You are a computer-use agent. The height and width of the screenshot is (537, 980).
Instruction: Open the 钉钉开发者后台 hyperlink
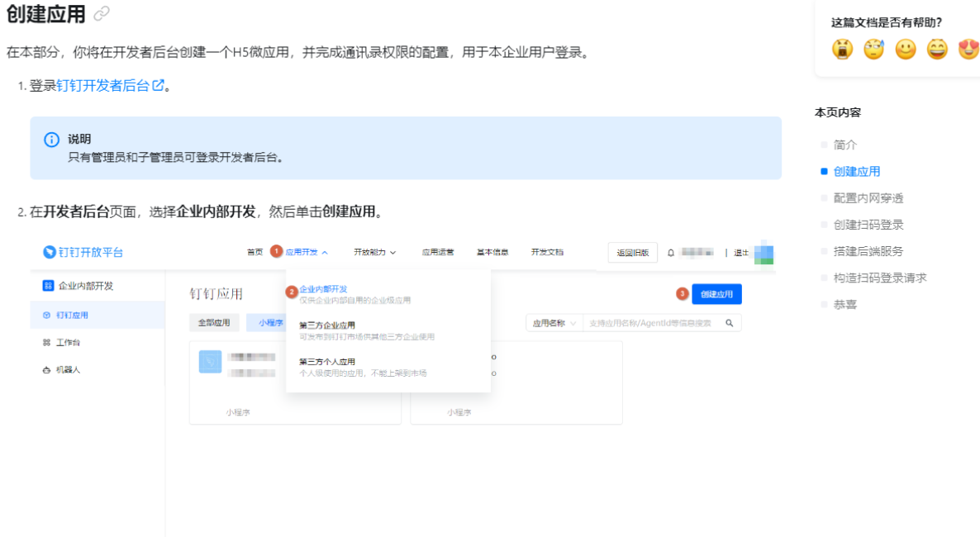pos(103,85)
